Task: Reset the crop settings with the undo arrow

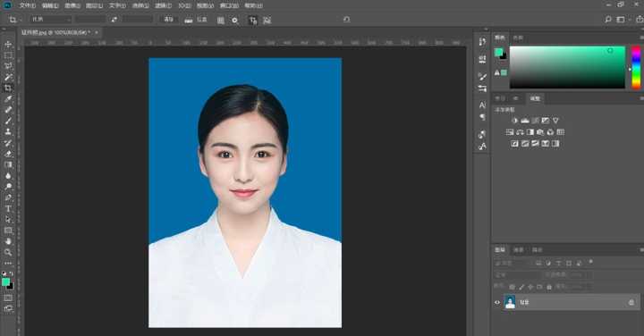Action: coord(347,20)
